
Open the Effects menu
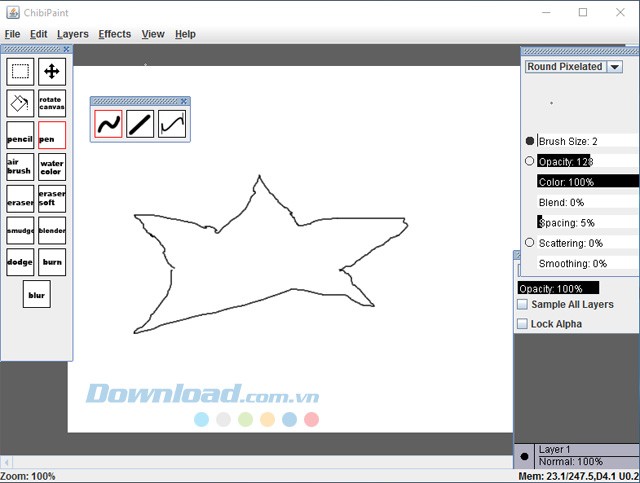115,34
